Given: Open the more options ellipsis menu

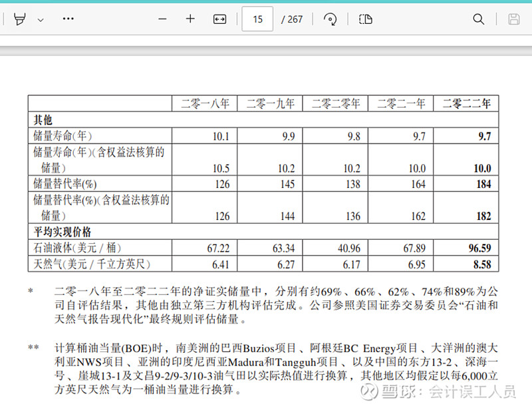Looking at the screenshot, I should tap(68, 19).
